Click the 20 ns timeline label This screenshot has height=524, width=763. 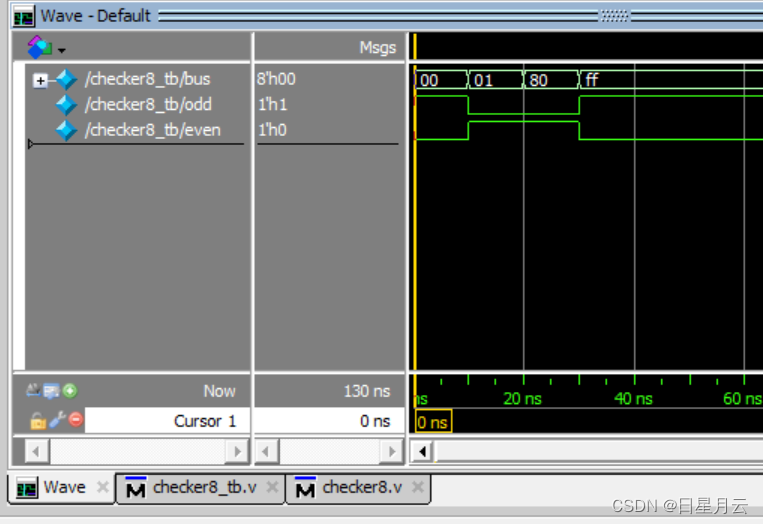point(523,399)
